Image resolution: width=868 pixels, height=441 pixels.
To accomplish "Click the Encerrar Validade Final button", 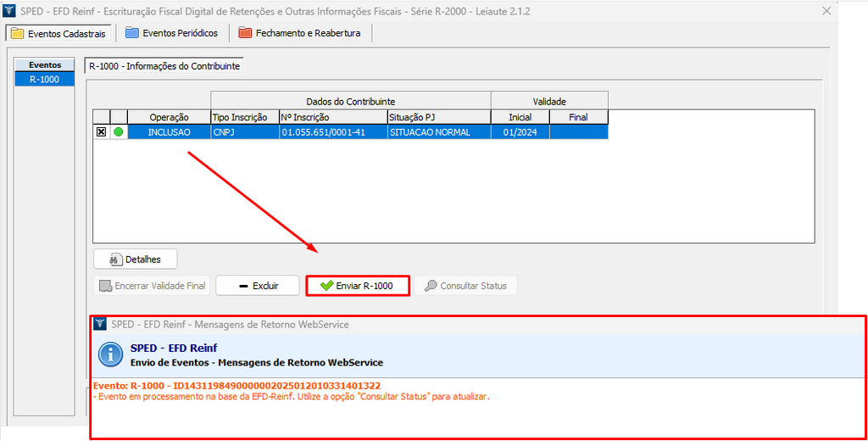I will click(152, 286).
